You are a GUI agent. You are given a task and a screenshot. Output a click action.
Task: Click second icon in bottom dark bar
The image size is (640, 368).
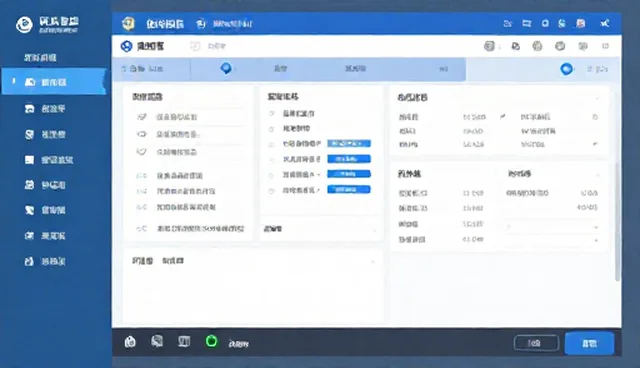pyautogui.click(x=157, y=341)
